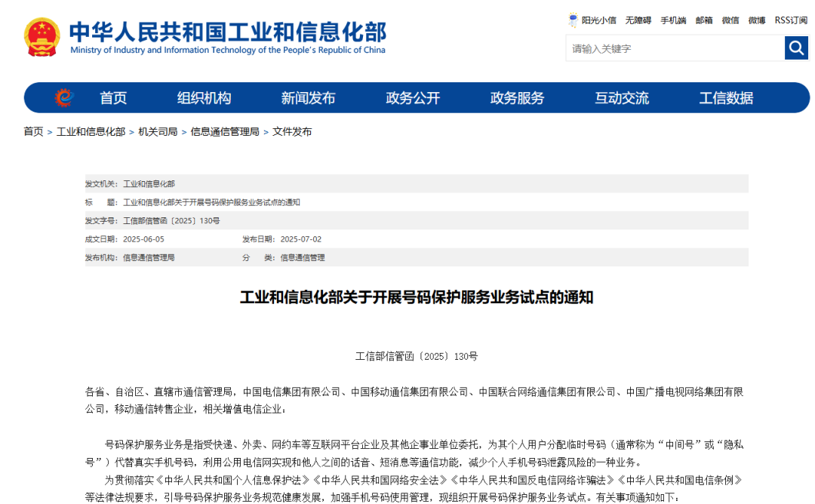Click inside the keyword search field
The image size is (815, 504).
coord(675,49)
